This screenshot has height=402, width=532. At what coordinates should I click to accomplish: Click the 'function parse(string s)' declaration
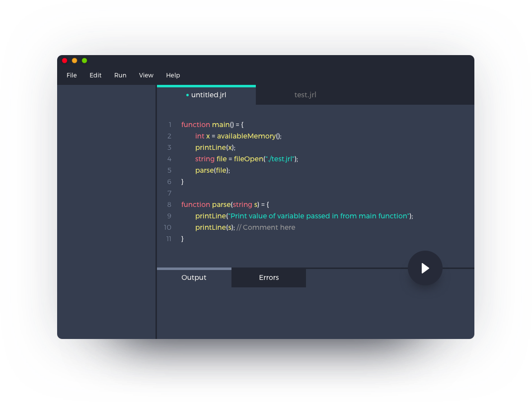[225, 205]
